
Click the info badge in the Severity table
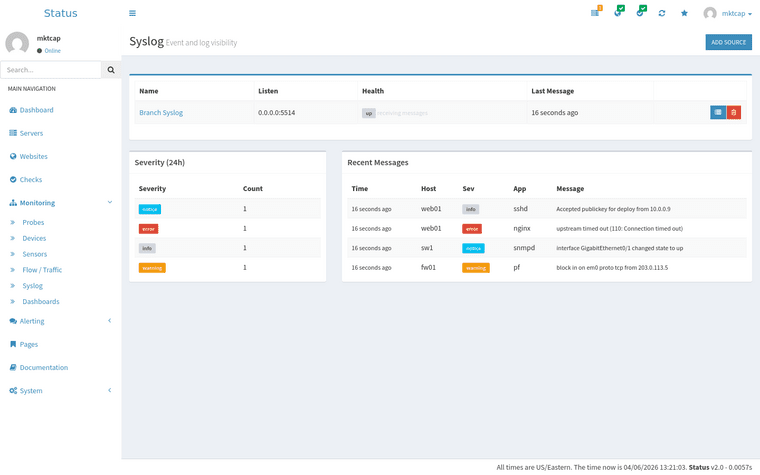point(147,248)
